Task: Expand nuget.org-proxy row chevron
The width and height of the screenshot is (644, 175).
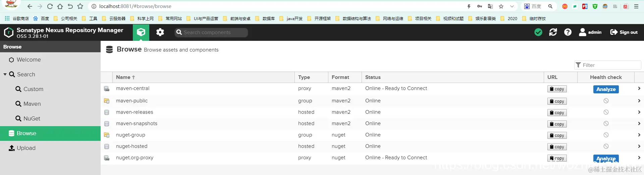Action: 639,158
